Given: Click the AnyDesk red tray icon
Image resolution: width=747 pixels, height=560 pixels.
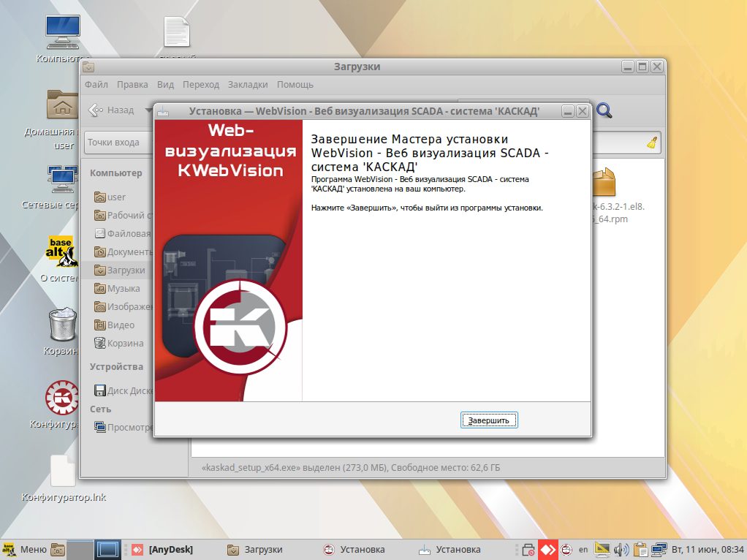Looking at the screenshot, I should click(547, 550).
